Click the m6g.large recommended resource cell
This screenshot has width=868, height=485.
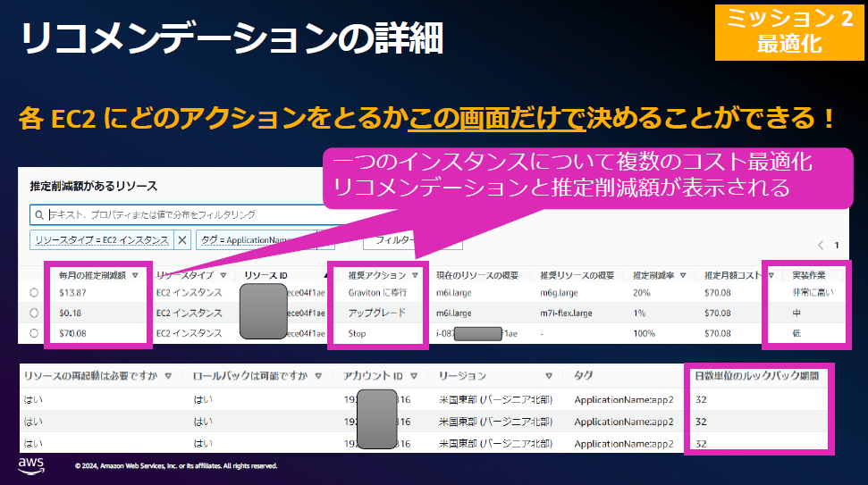(x=559, y=293)
